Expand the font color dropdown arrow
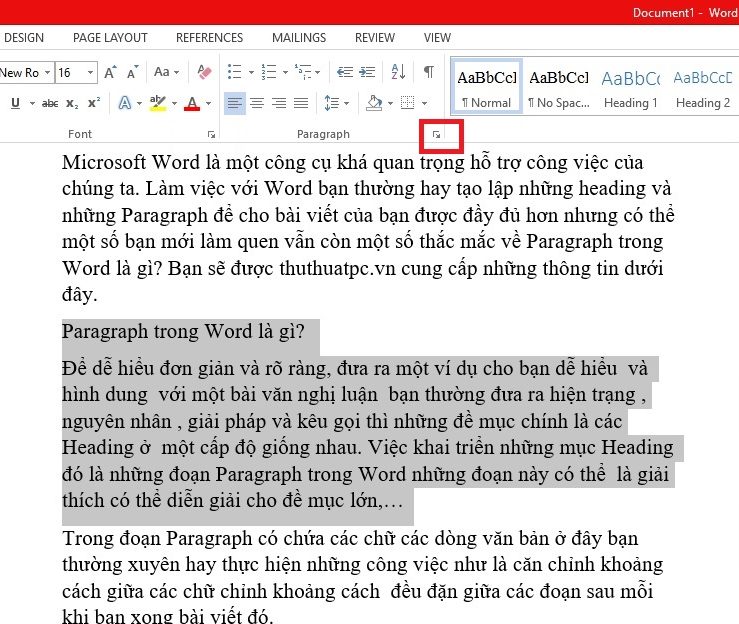The height and width of the screenshot is (624, 739). (208, 103)
